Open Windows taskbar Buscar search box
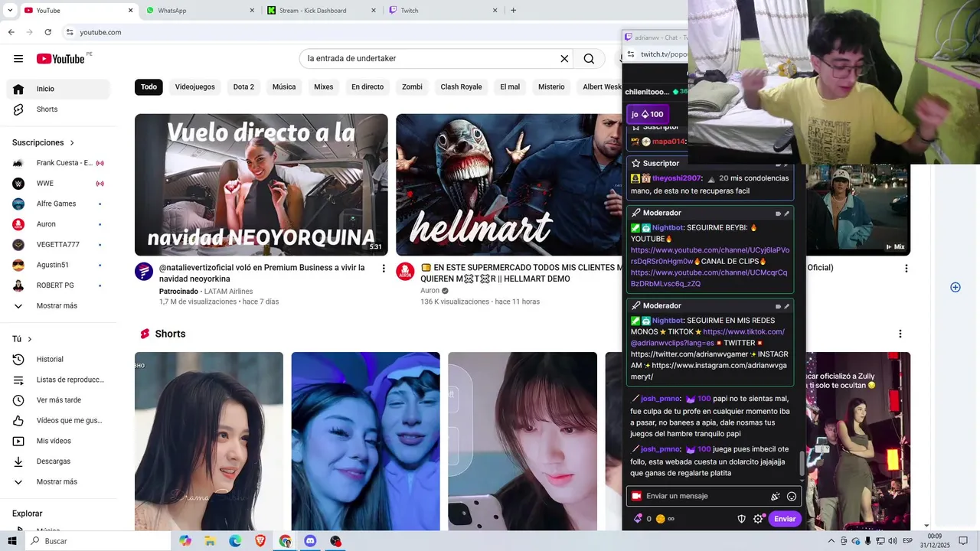 coord(98,541)
